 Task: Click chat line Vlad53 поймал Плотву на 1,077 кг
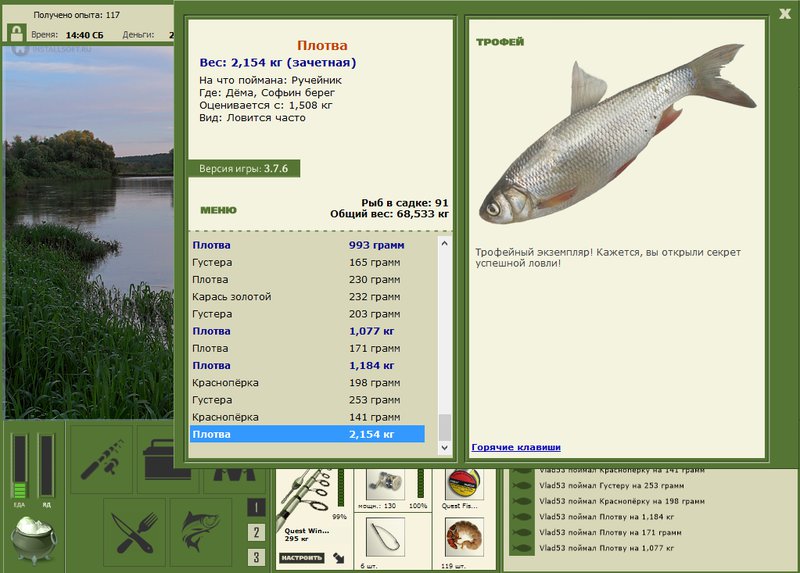[x=606, y=549]
